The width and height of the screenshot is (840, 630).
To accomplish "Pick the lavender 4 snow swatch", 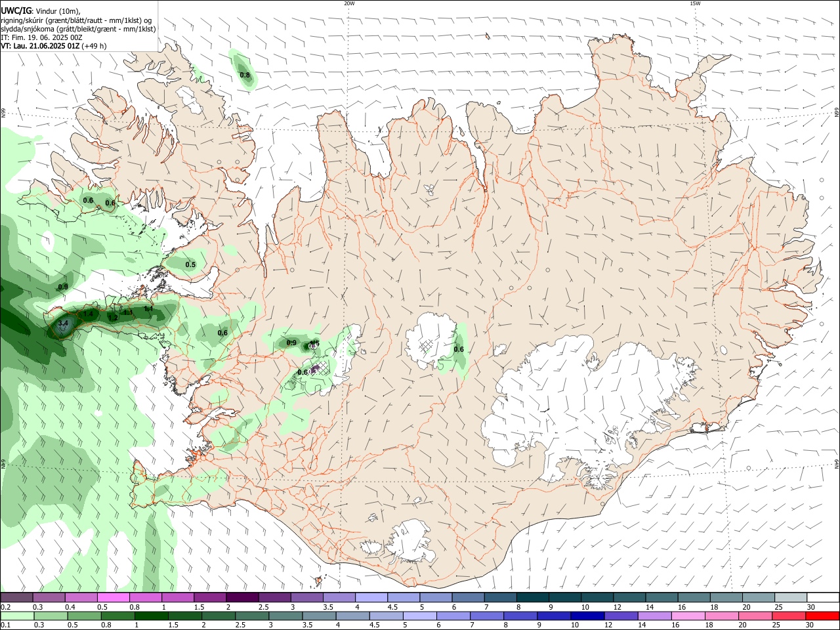I will [371, 598].
